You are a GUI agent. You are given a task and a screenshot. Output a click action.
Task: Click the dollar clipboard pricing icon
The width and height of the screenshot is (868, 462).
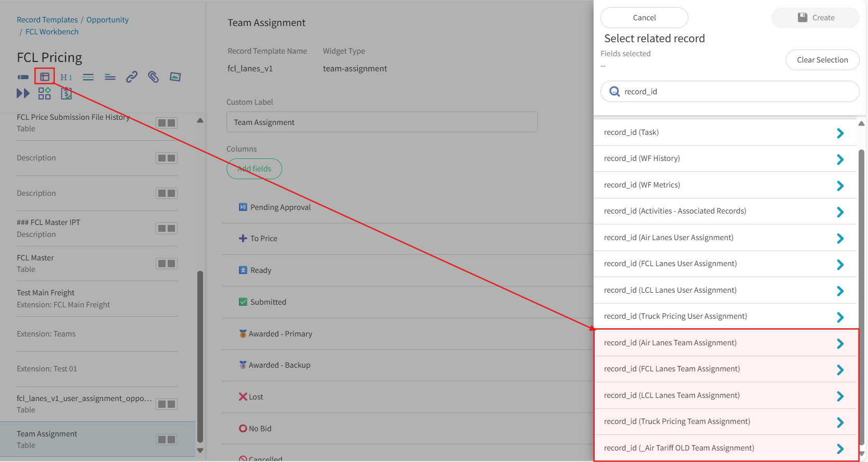point(67,93)
